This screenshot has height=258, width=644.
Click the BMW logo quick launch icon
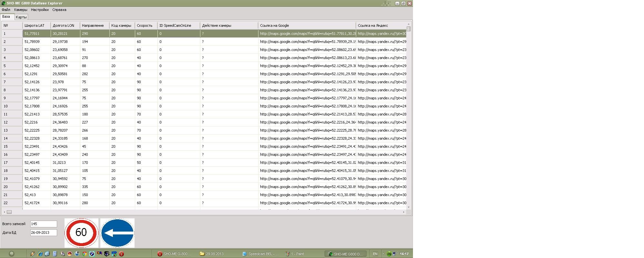[x=92, y=254]
